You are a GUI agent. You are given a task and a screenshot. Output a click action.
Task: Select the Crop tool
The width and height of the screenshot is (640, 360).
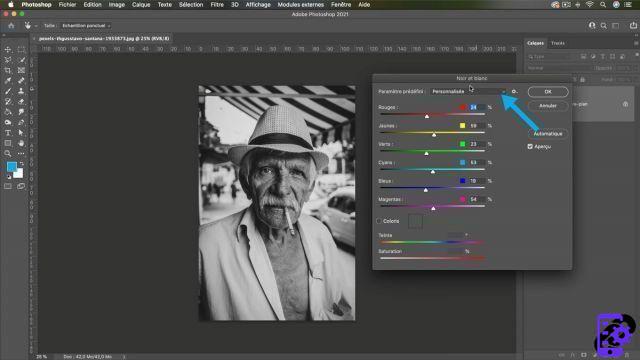click(8, 70)
